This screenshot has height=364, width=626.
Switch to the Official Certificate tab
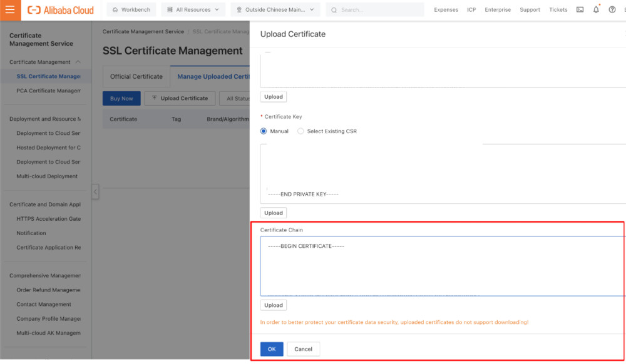point(136,76)
